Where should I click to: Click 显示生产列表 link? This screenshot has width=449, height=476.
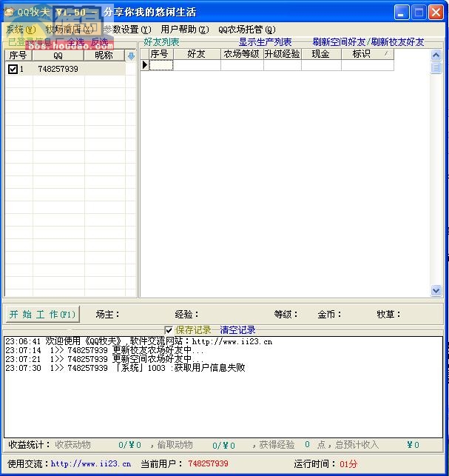pos(265,42)
